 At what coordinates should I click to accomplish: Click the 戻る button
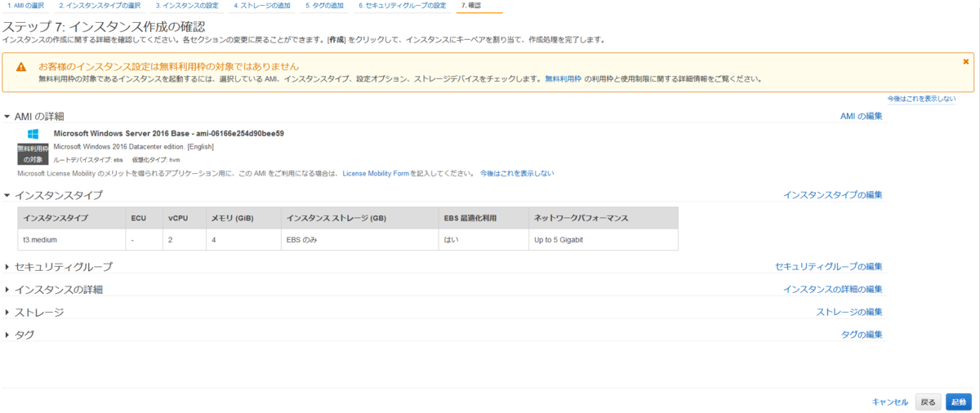pyautogui.click(x=929, y=402)
